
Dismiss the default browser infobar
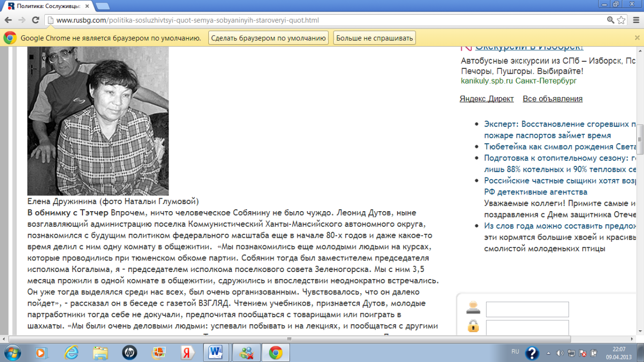click(637, 38)
